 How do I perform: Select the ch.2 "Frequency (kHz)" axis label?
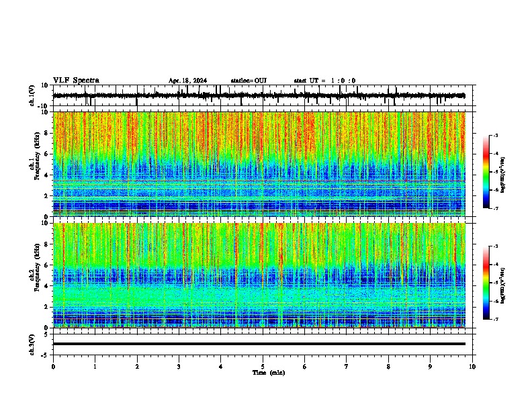37,267
